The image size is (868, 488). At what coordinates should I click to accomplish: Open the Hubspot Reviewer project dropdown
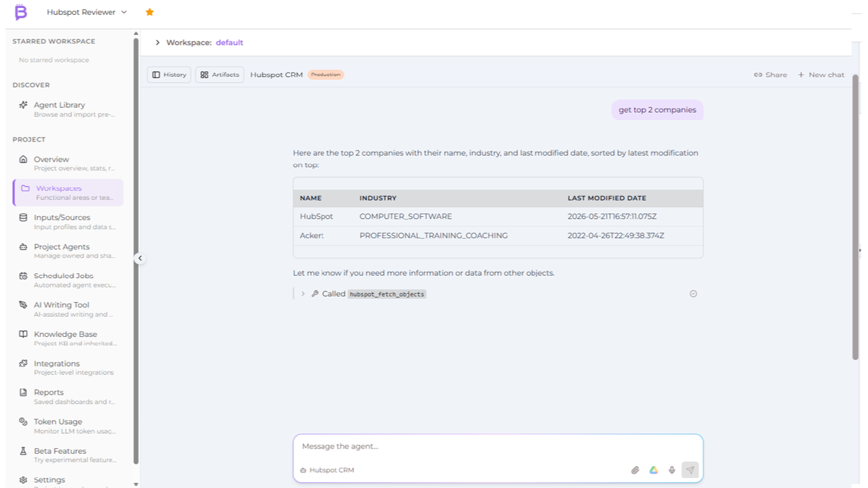[87, 12]
